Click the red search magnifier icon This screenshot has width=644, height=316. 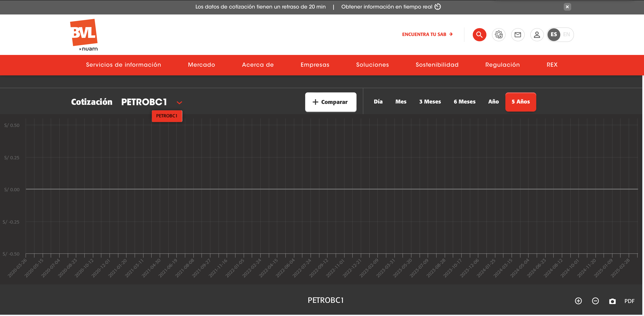[479, 34]
